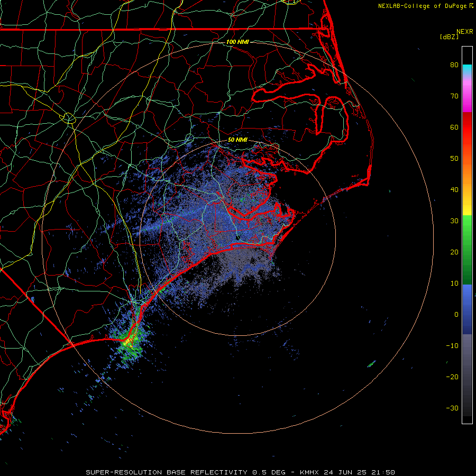Click the magenta segment of the color bar

467,97
